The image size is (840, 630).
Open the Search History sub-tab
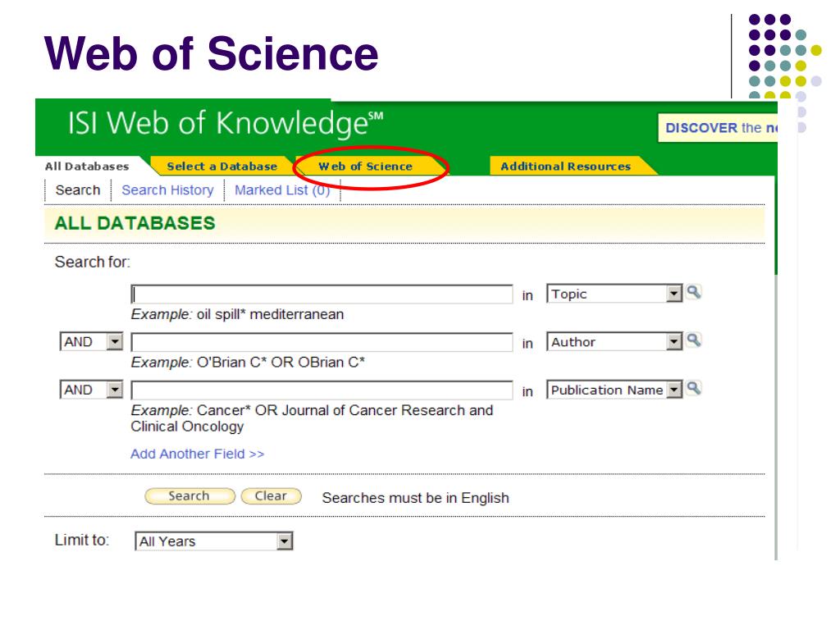[167, 190]
